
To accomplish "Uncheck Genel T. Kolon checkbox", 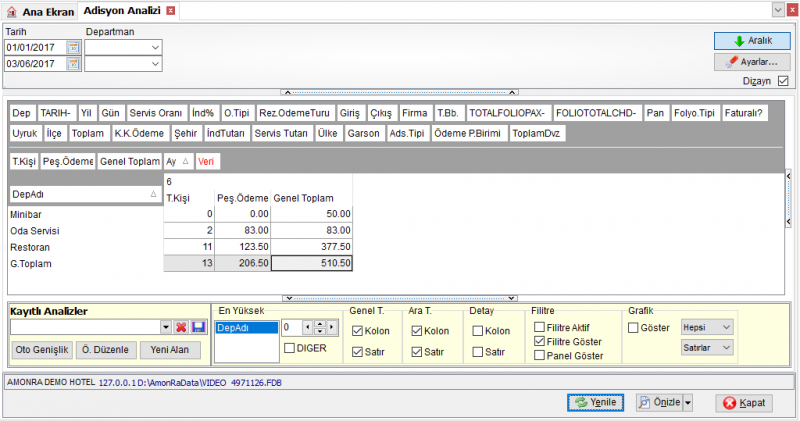I will (357, 331).
